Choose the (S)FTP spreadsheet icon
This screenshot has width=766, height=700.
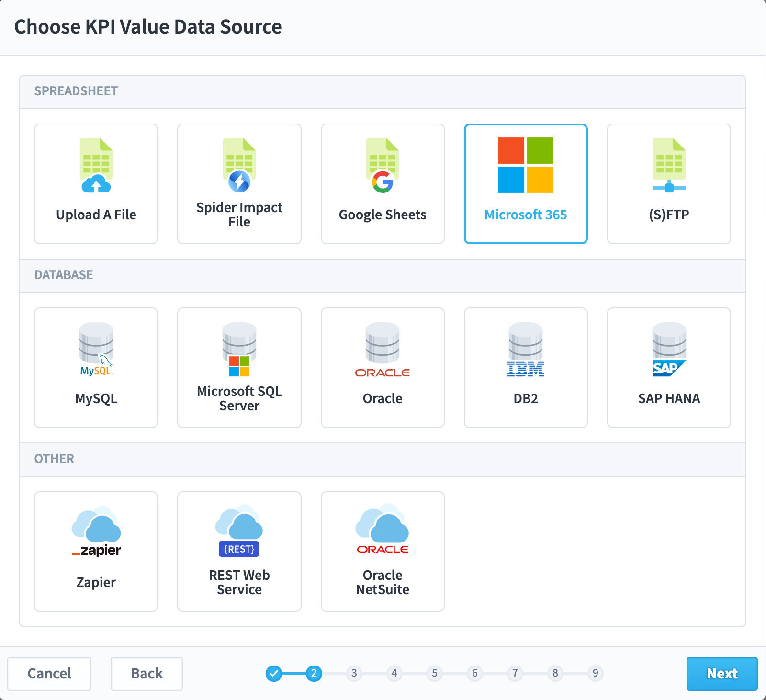[x=669, y=165]
